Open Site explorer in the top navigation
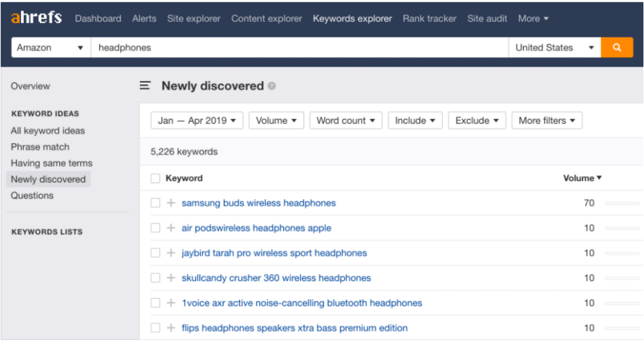The width and height of the screenshot is (644, 342). (194, 18)
